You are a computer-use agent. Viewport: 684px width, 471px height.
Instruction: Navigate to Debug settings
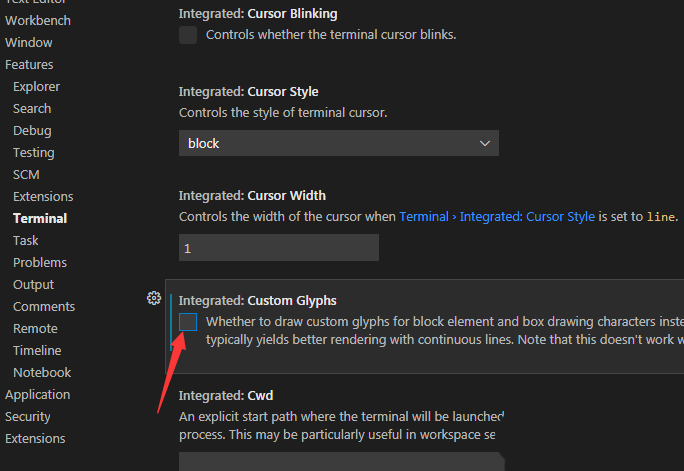(32, 131)
